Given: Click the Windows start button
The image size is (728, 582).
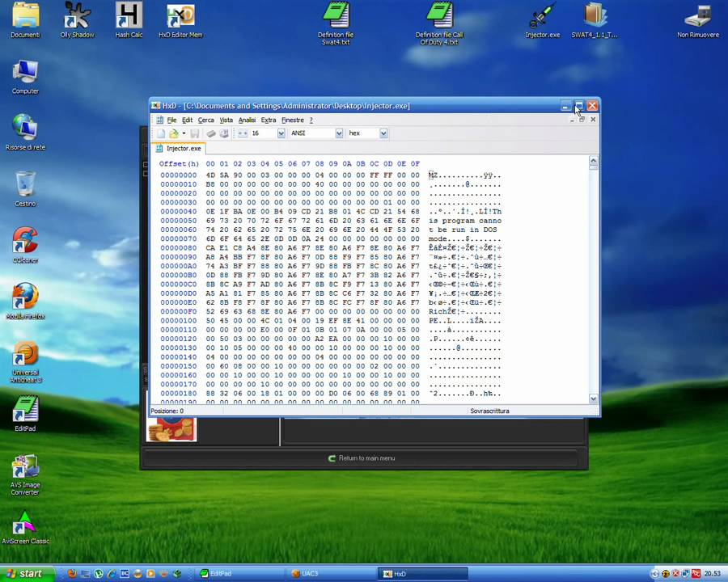Looking at the screenshot, I should 27,574.
